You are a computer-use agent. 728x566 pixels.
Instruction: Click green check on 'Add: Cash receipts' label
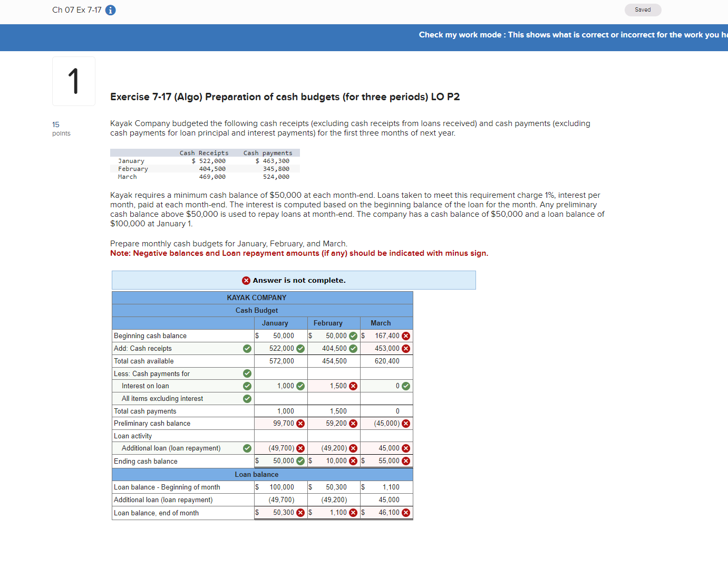coord(247,349)
